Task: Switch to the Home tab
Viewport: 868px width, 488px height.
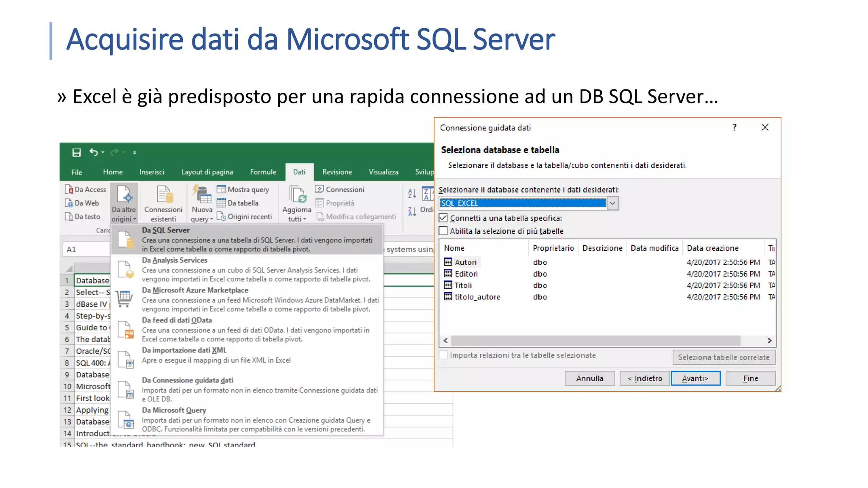Action: click(x=113, y=172)
